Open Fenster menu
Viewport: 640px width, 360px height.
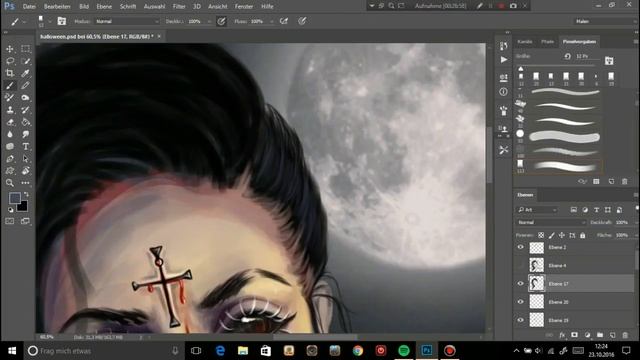pos(244,7)
